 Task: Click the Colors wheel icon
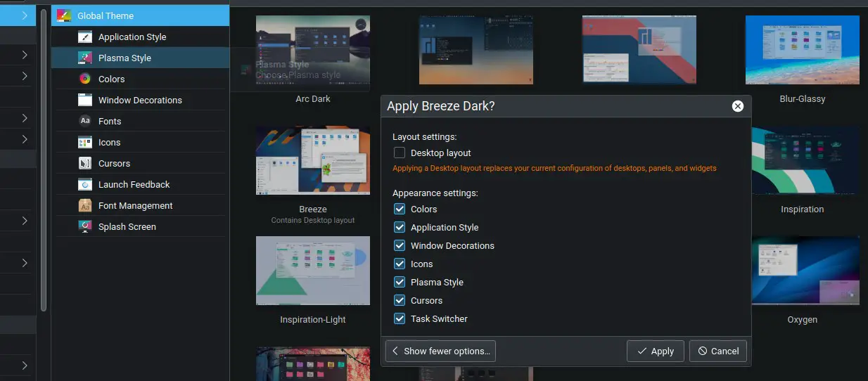tap(85, 79)
